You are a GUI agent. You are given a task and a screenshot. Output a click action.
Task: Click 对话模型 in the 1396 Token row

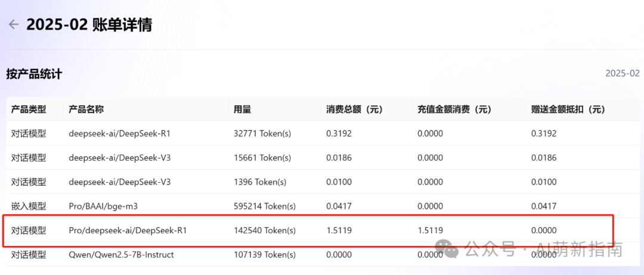[x=29, y=182]
